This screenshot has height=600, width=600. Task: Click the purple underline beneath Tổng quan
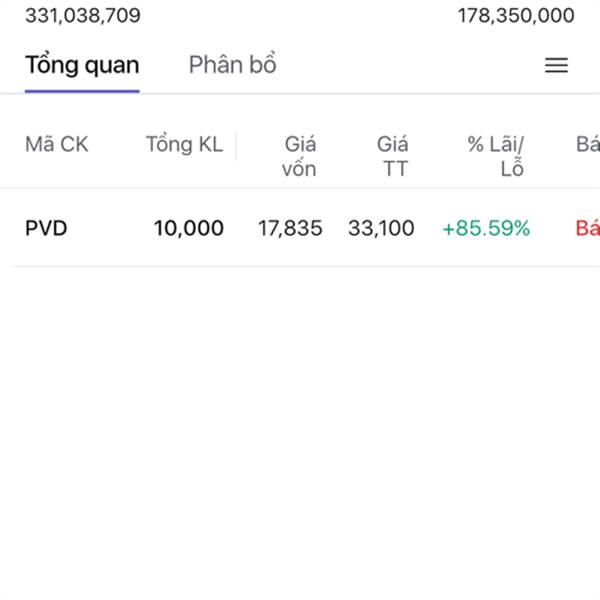(82, 91)
